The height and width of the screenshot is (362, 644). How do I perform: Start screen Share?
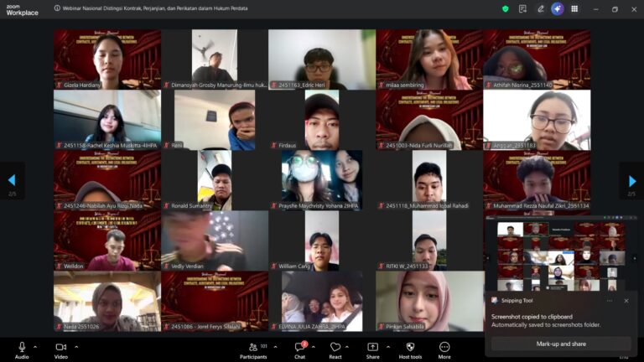(x=372, y=350)
